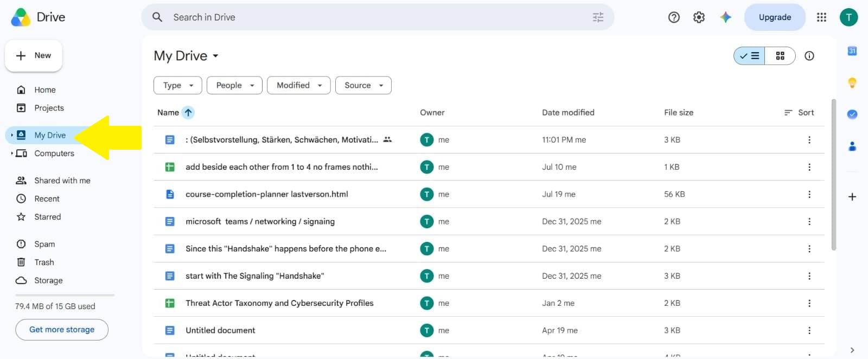Click the Upgrade button
Viewport: 868px width, 359px height.
pos(775,17)
